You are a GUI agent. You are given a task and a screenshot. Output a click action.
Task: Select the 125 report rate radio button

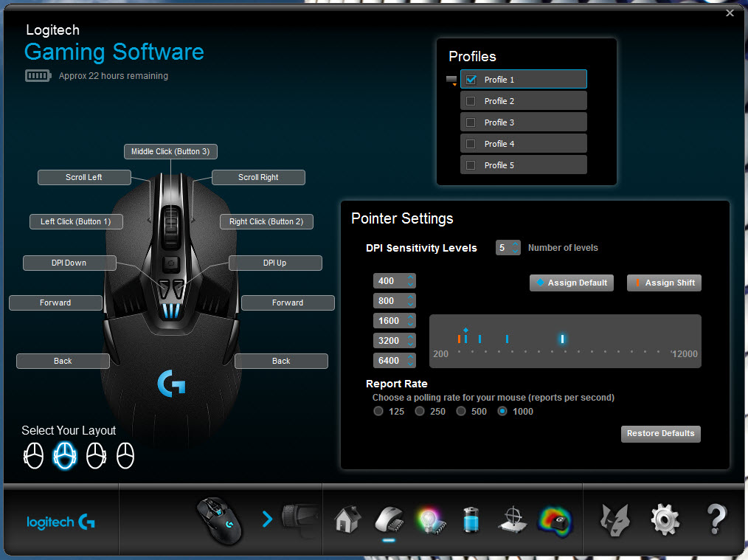tap(378, 411)
